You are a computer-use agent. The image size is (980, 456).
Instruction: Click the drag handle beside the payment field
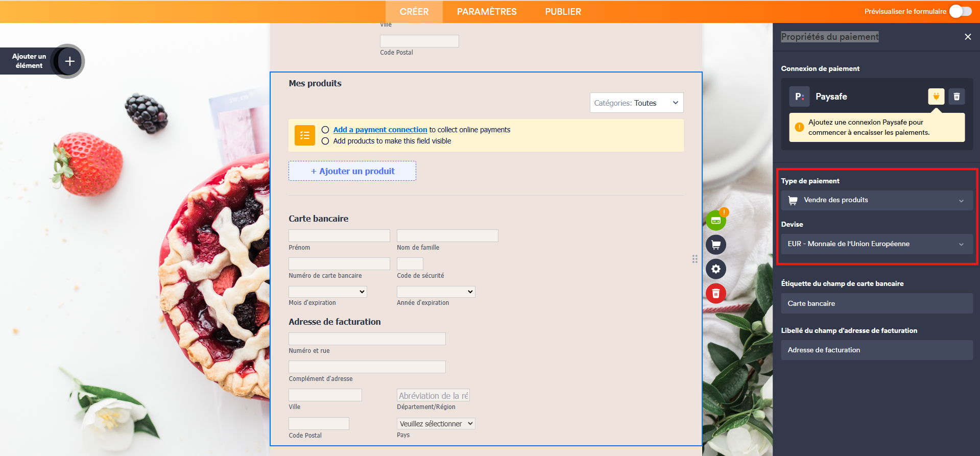(695, 259)
